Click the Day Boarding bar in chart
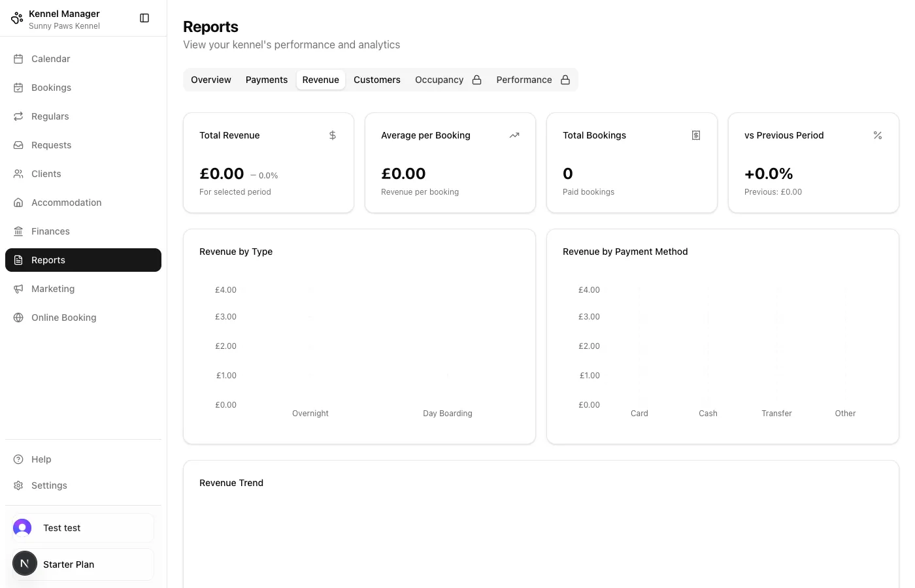This screenshot has width=915, height=588. (x=447, y=392)
